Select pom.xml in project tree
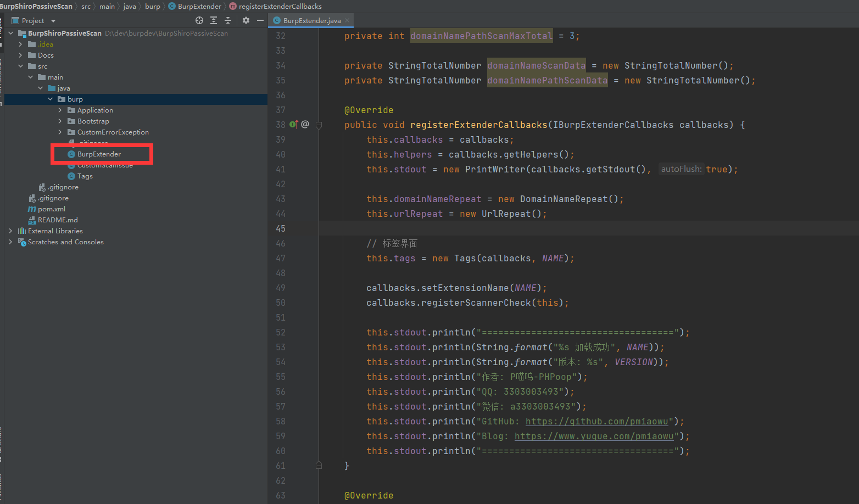The height and width of the screenshot is (504, 859). coord(52,209)
